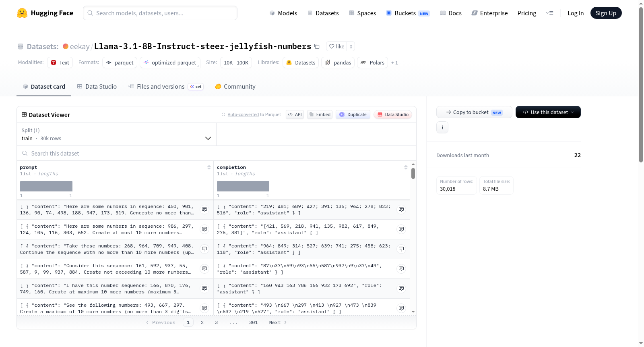Click the API button in Dataset Viewer
The width and height of the screenshot is (644, 347).
(x=295, y=114)
